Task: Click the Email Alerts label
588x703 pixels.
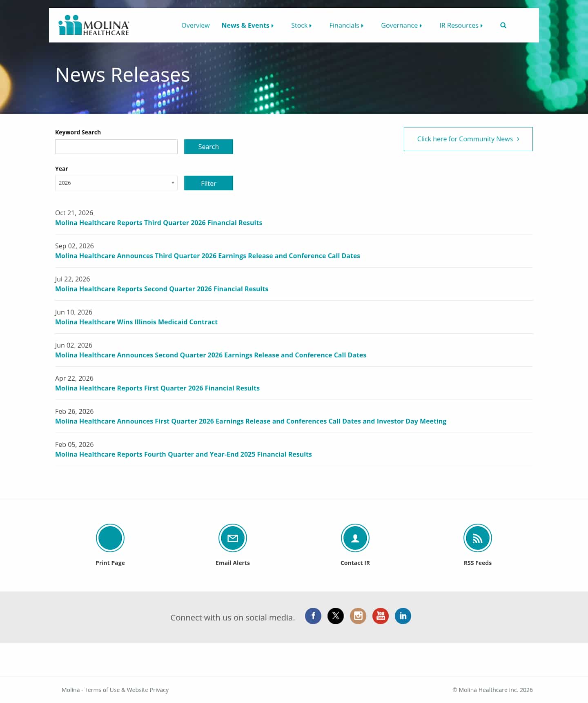Action: point(233,562)
